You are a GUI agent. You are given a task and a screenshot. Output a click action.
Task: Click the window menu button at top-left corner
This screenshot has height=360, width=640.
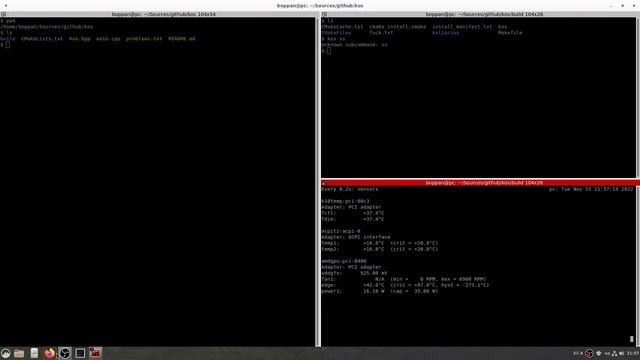pyautogui.click(x=6, y=6)
